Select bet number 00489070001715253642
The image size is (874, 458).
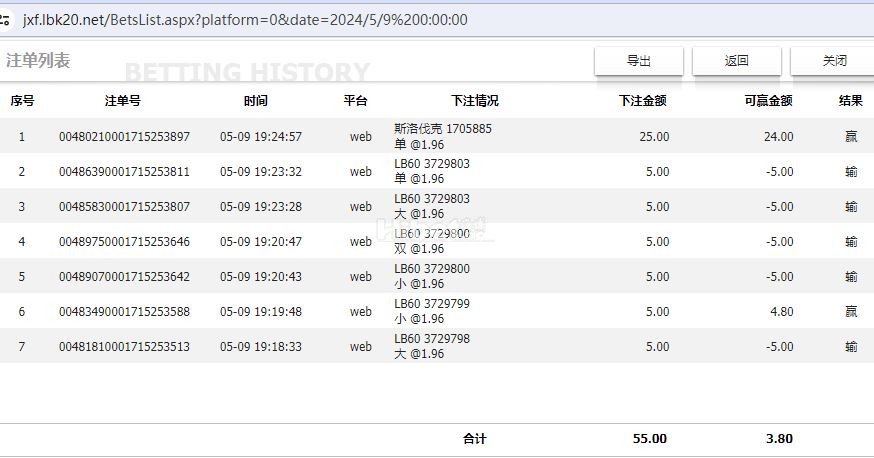(x=124, y=277)
